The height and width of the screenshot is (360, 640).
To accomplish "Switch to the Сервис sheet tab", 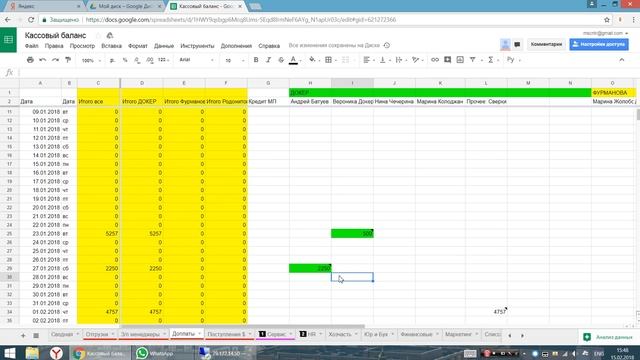I will click(276, 334).
